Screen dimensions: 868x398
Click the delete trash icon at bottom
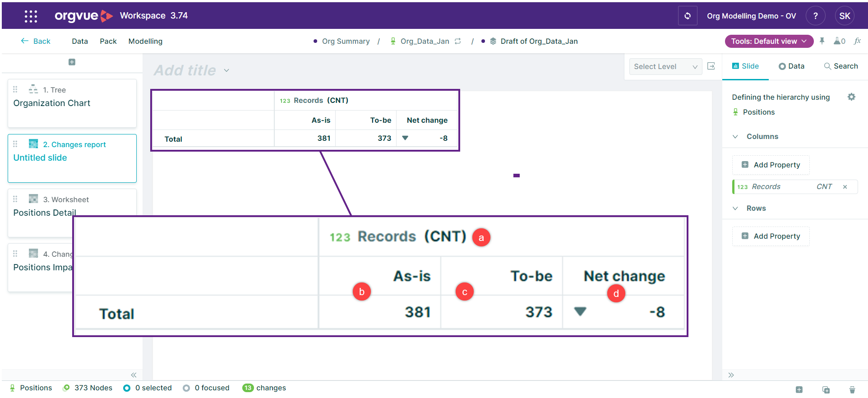point(852,389)
